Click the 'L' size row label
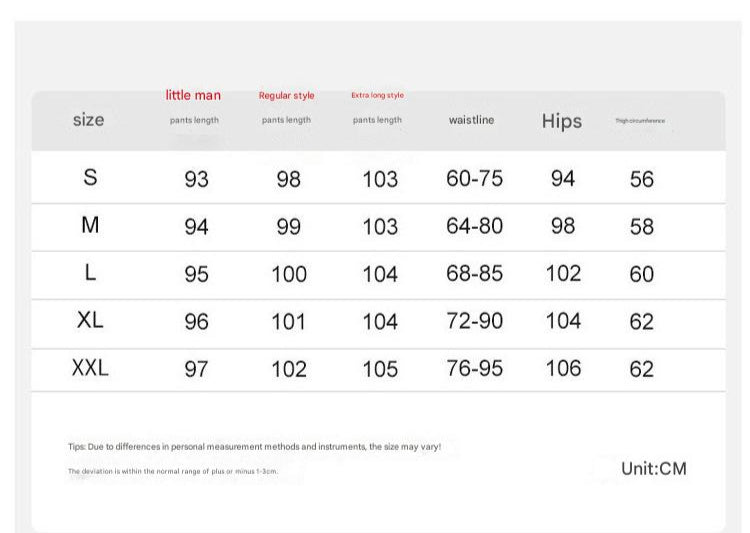Image resolution: width=750 pixels, height=533 pixels. [x=90, y=273]
